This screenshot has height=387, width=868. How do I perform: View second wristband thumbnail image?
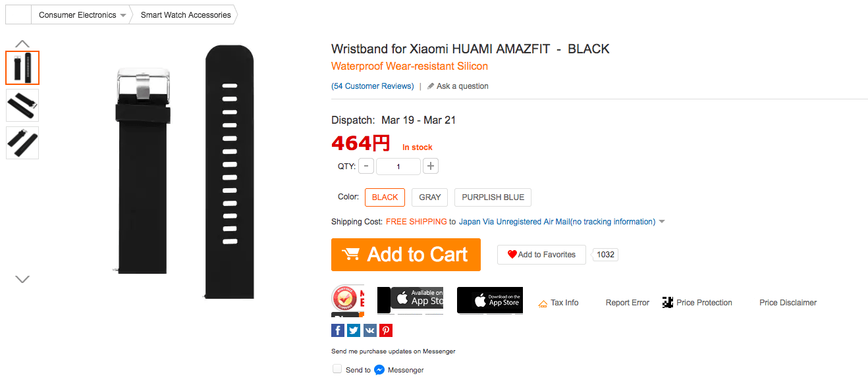tap(22, 105)
